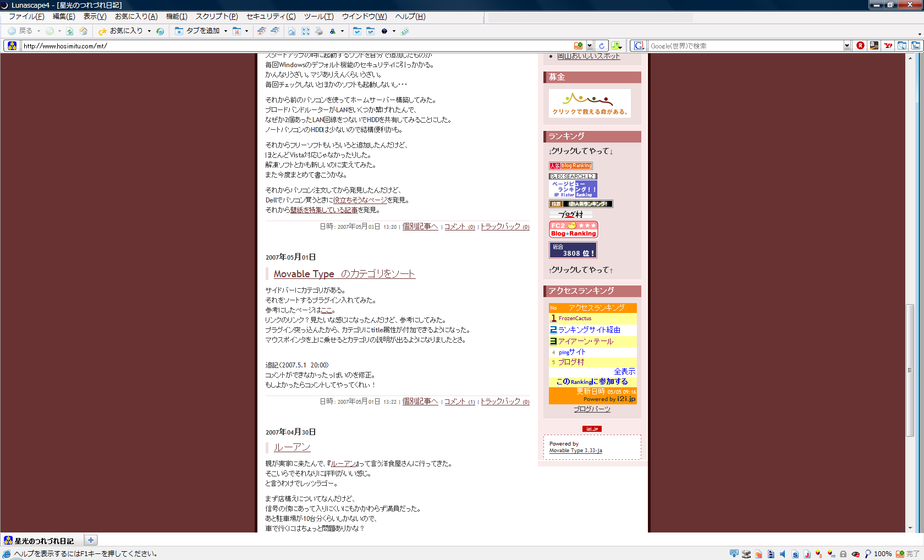Open the search box history dropdown
This screenshot has width=924, height=560.
click(x=847, y=46)
